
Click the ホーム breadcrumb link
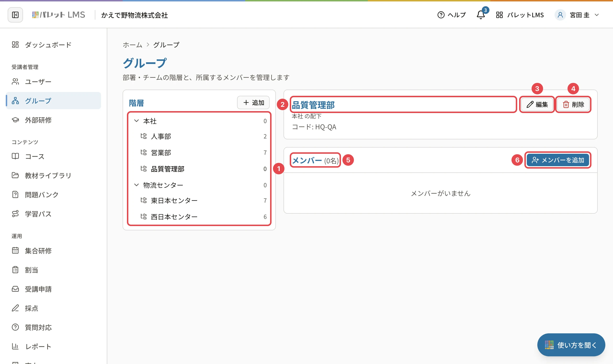click(x=132, y=45)
